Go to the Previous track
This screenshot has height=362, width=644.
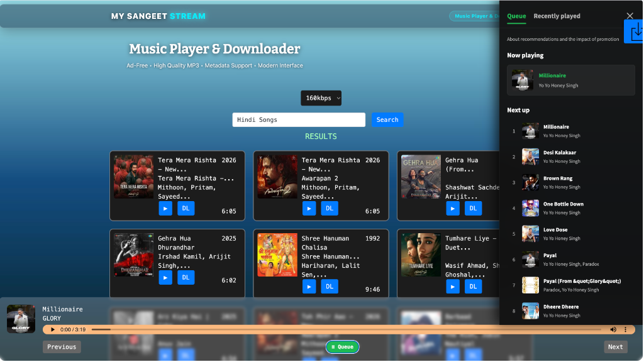click(x=62, y=347)
